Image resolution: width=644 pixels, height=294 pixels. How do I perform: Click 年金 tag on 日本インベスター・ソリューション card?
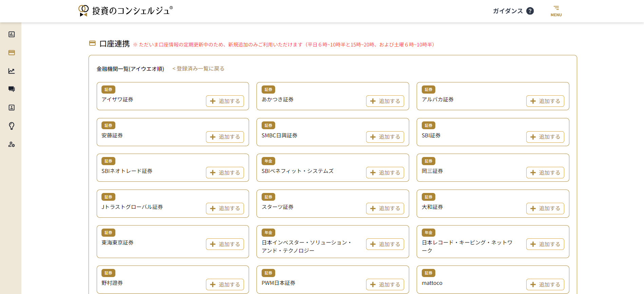click(x=268, y=233)
